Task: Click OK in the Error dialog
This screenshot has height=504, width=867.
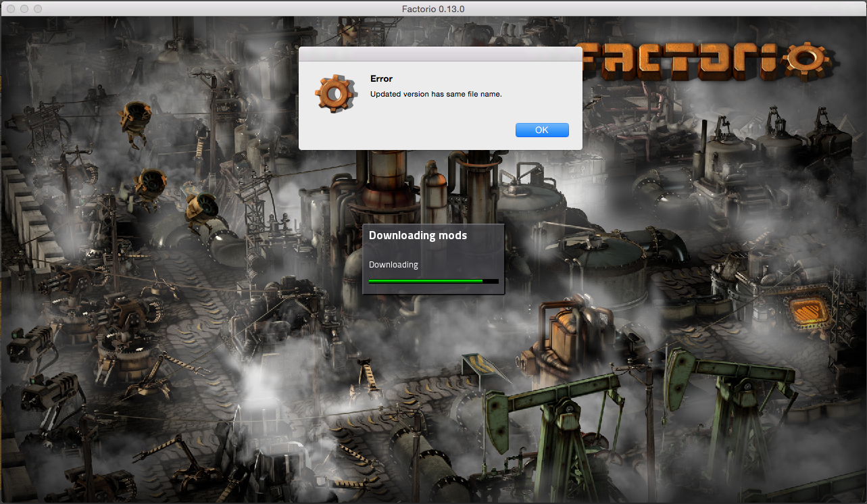Action: pos(541,130)
